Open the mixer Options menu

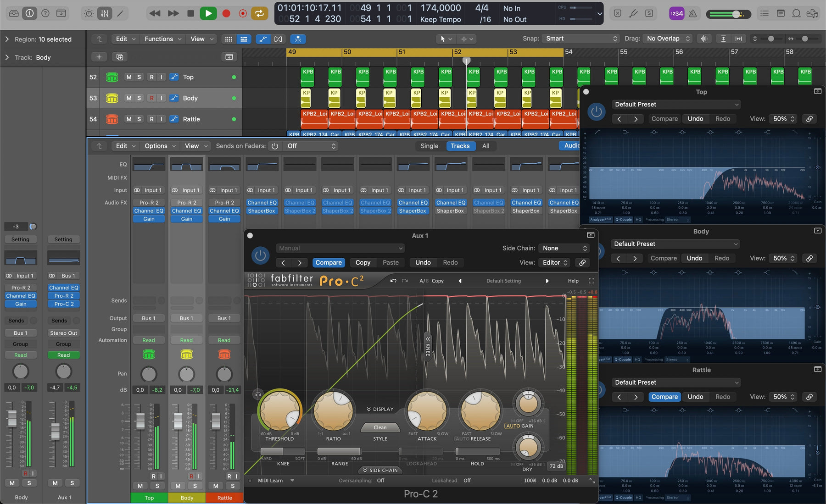pyautogui.click(x=160, y=146)
